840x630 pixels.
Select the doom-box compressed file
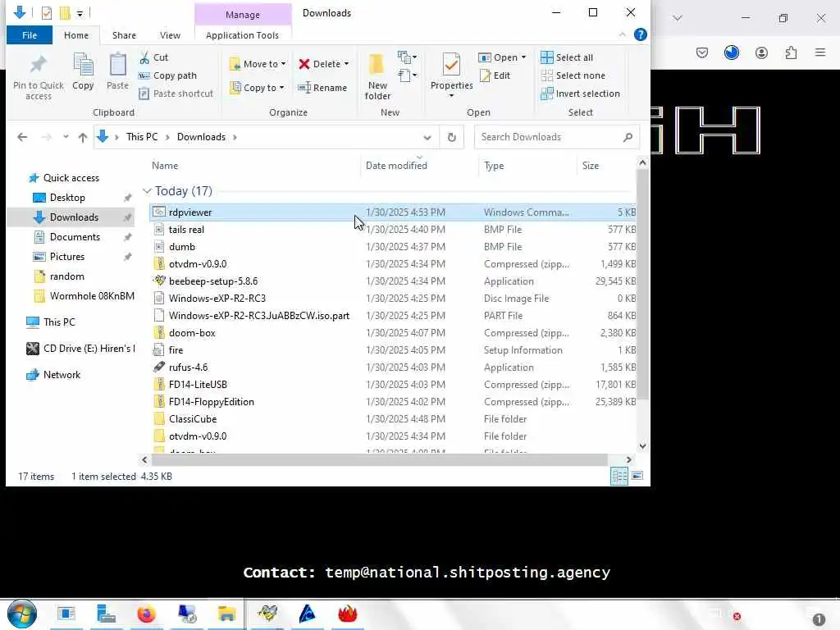click(x=393, y=333)
